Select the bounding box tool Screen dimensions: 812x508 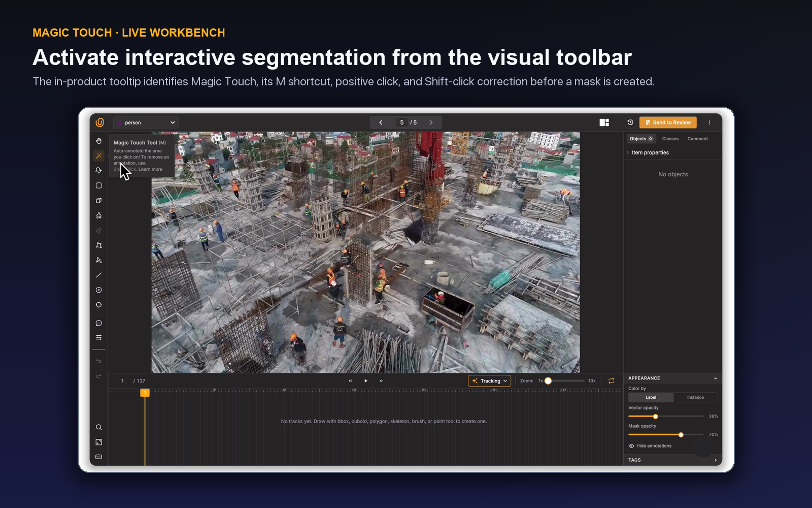click(99, 185)
